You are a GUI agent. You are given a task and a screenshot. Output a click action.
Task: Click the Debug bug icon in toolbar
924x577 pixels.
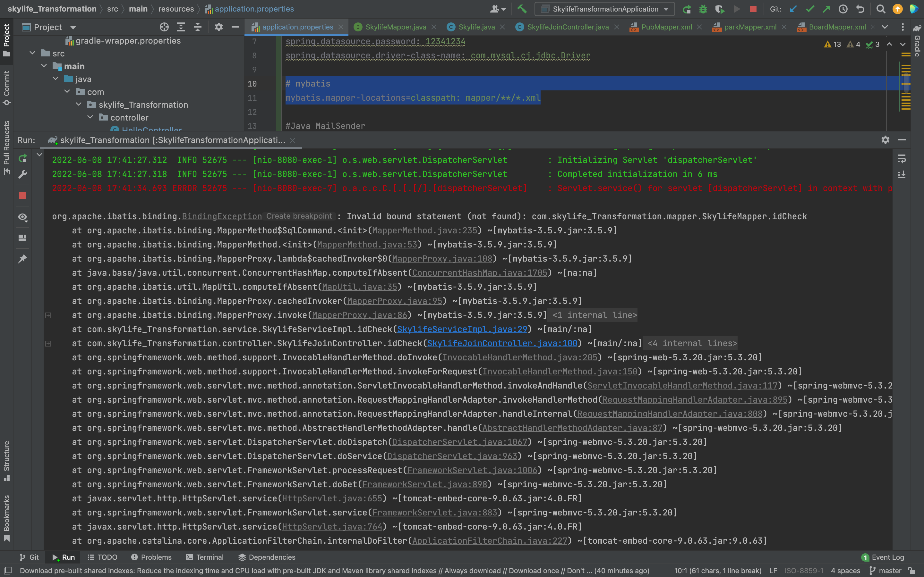coord(703,9)
